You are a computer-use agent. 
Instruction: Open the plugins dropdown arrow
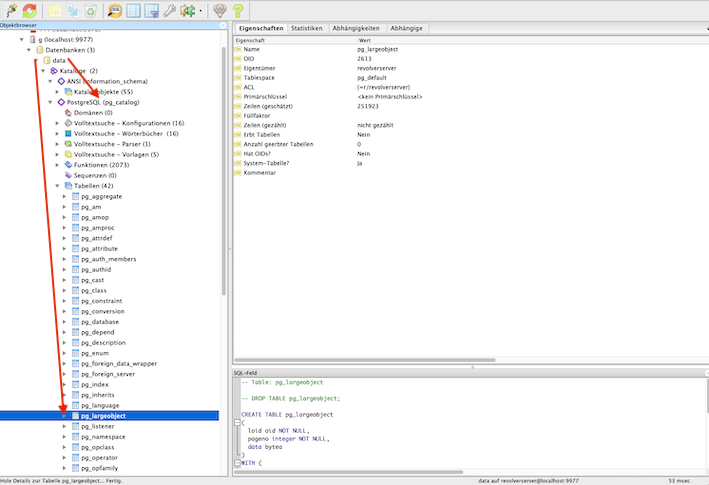[x=199, y=11]
